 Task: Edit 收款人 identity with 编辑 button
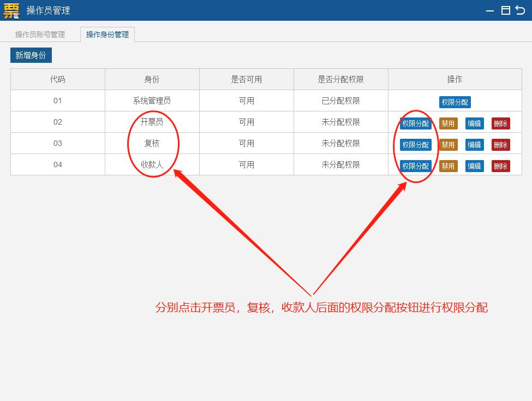click(x=474, y=166)
